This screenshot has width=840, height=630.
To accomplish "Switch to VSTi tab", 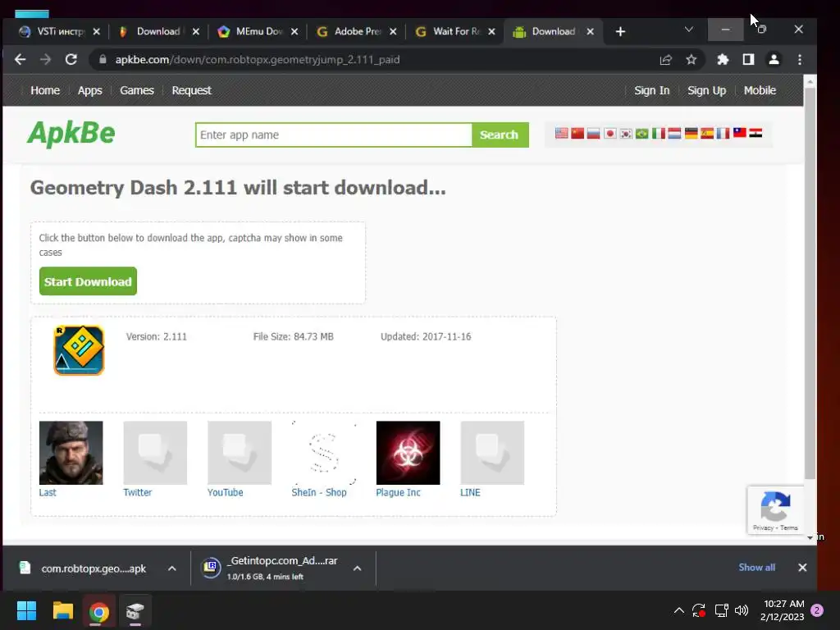I will pos(59,32).
